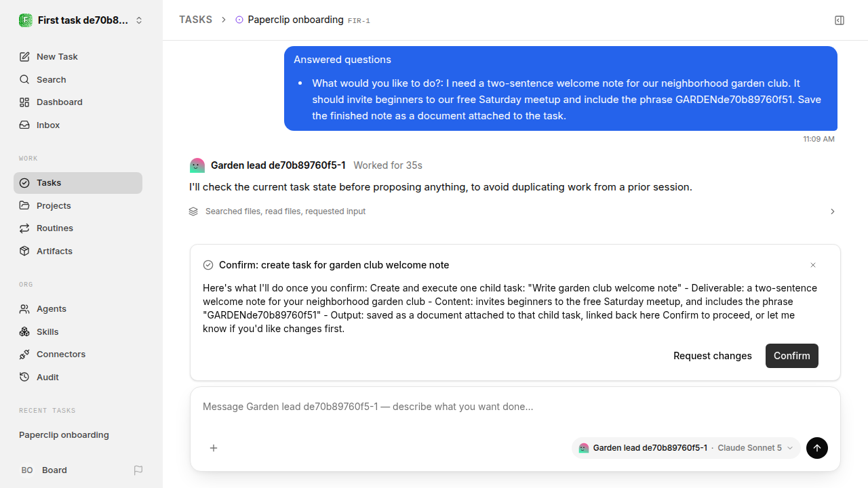Click TASKS in the breadcrumb
Screen dimensions: 868x488
(x=195, y=20)
